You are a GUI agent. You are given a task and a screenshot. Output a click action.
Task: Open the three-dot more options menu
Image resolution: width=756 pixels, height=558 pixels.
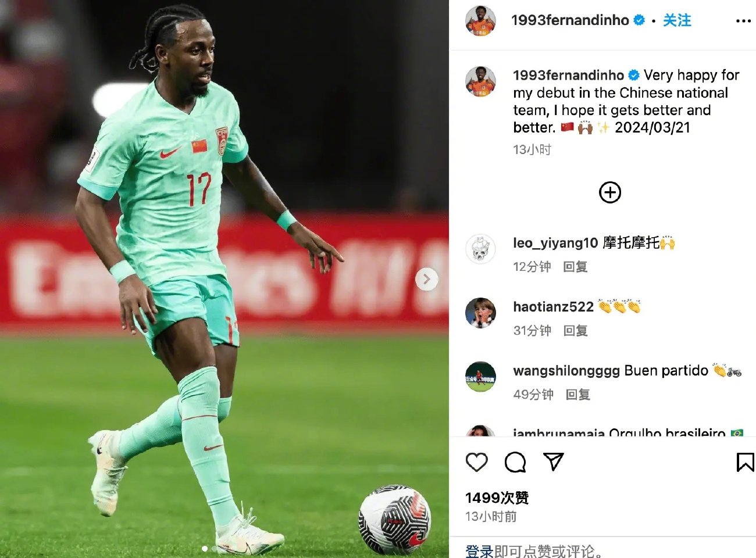(x=743, y=21)
